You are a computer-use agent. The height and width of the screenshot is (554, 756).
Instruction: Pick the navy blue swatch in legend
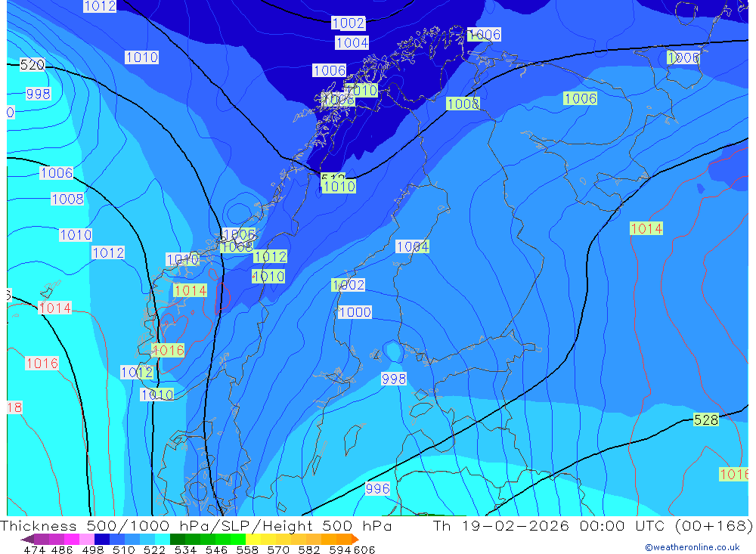(102, 539)
